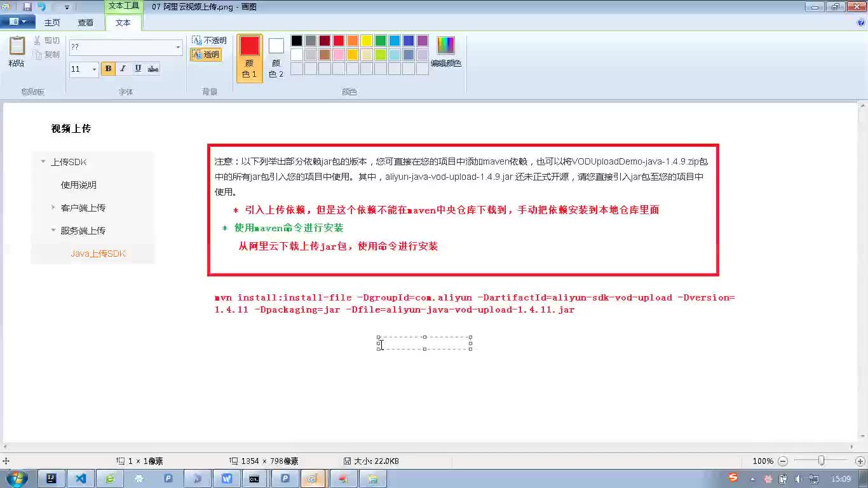Open Visual Studio Code from the taskbar
This screenshot has width=868, height=488.
click(81, 478)
